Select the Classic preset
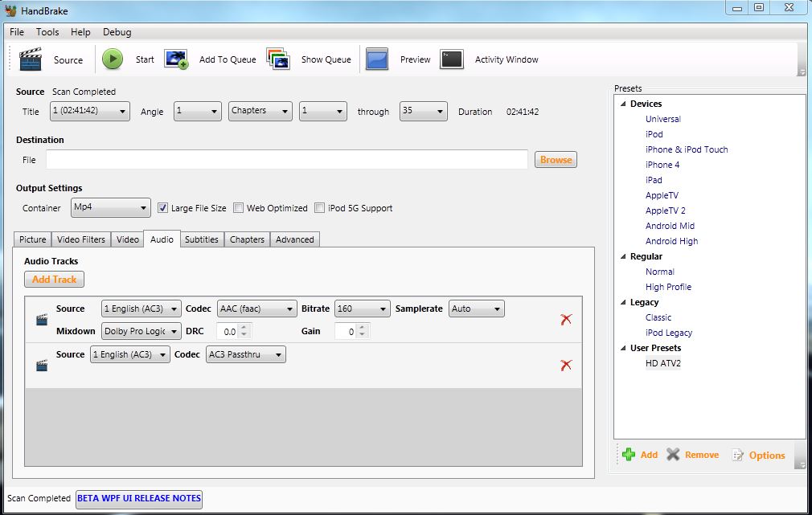The height and width of the screenshot is (515, 812). (658, 318)
